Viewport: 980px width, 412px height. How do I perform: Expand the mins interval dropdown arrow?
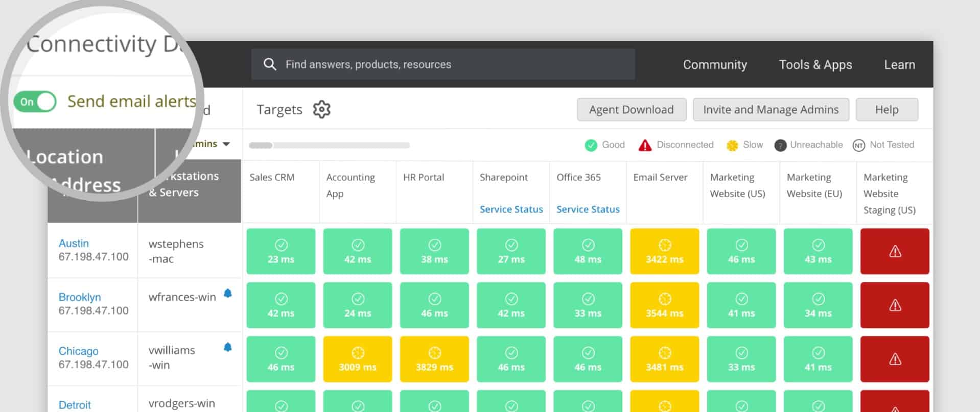pos(226,144)
